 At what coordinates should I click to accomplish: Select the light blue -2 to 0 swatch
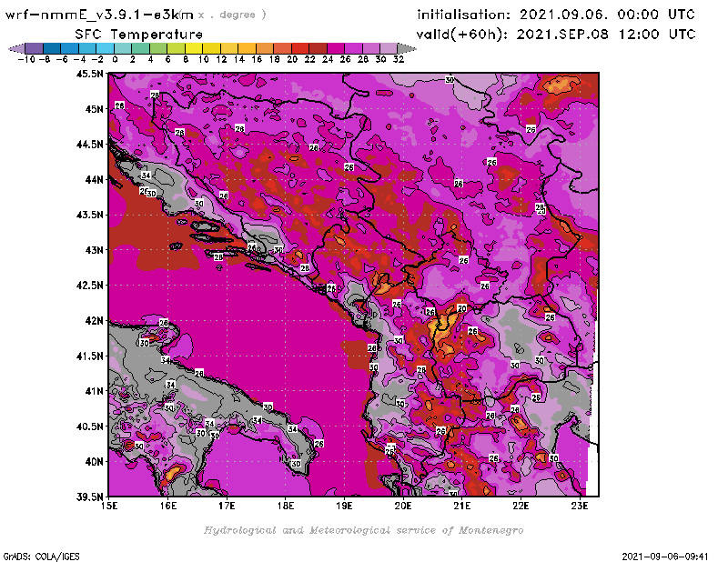[x=106, y=48]
